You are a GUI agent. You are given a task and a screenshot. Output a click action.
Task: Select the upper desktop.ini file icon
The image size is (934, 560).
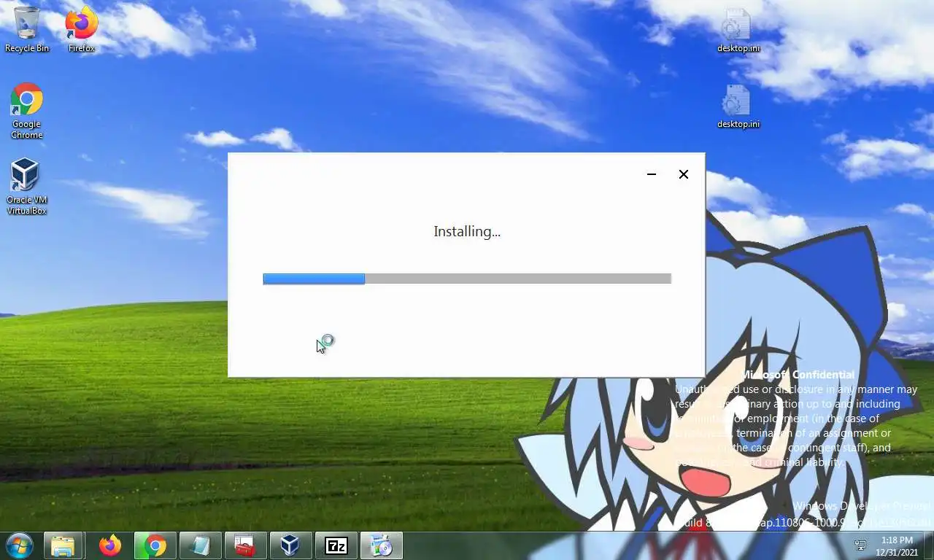(x=738, y=31)
